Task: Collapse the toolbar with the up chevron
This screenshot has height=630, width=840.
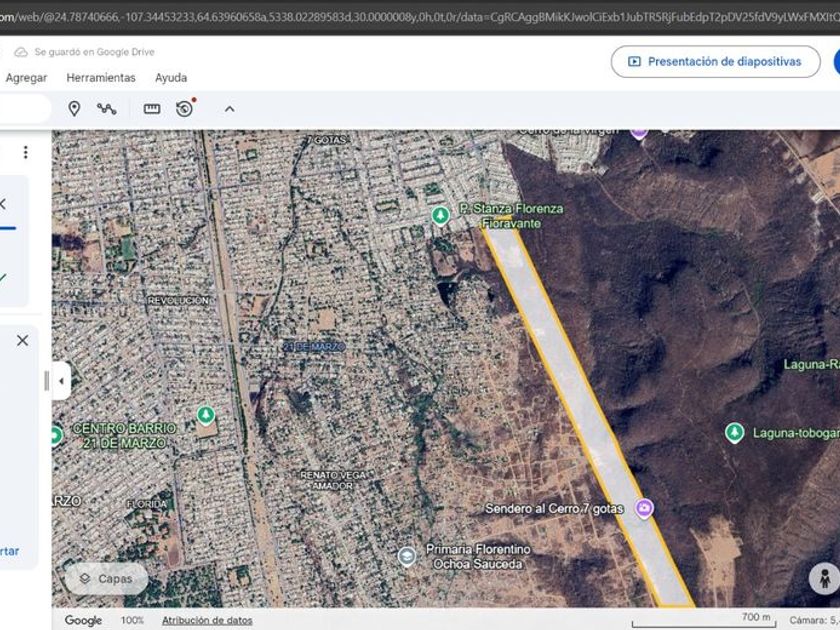Action: (229, 109)
